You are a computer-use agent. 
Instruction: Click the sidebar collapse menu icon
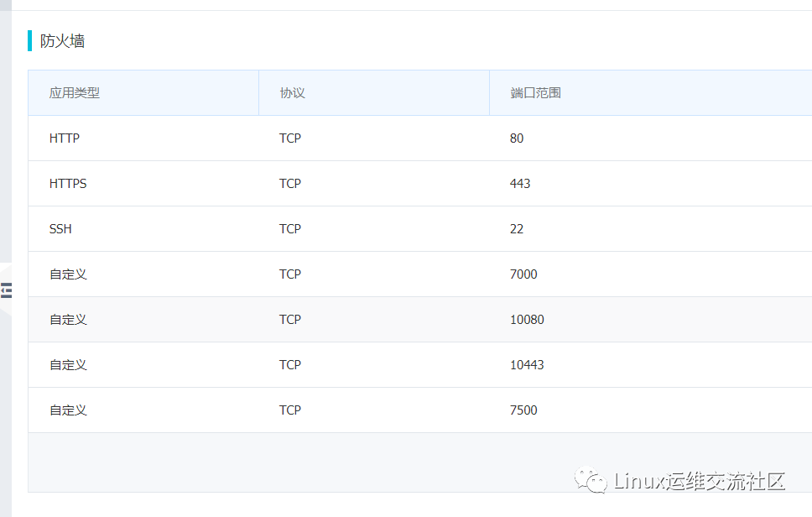tap(6, 290)
